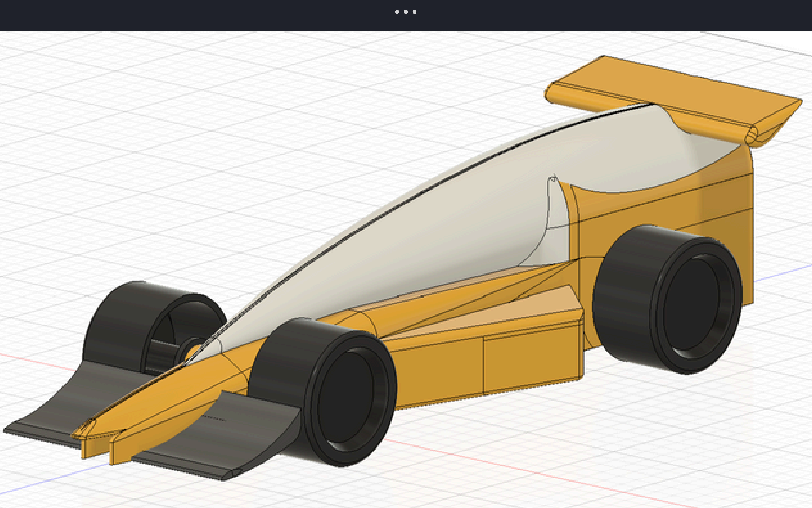Select the large black rear wheel

pos(667,299)
